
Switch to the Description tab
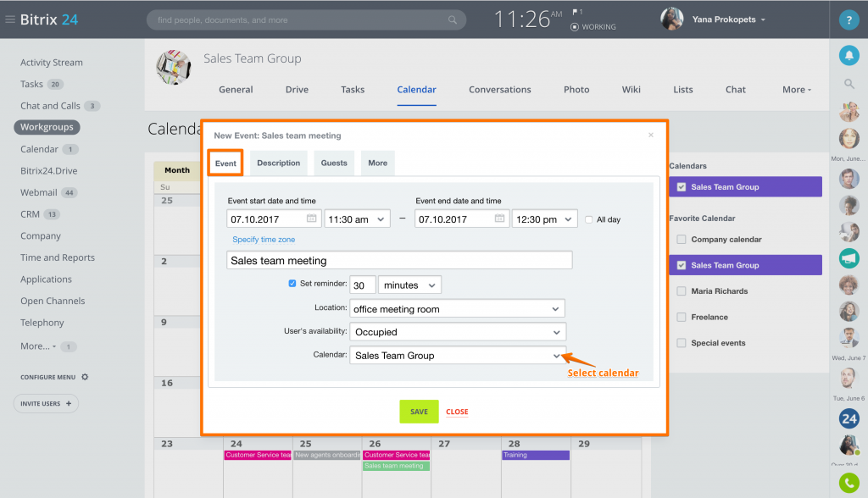[278, 163]
